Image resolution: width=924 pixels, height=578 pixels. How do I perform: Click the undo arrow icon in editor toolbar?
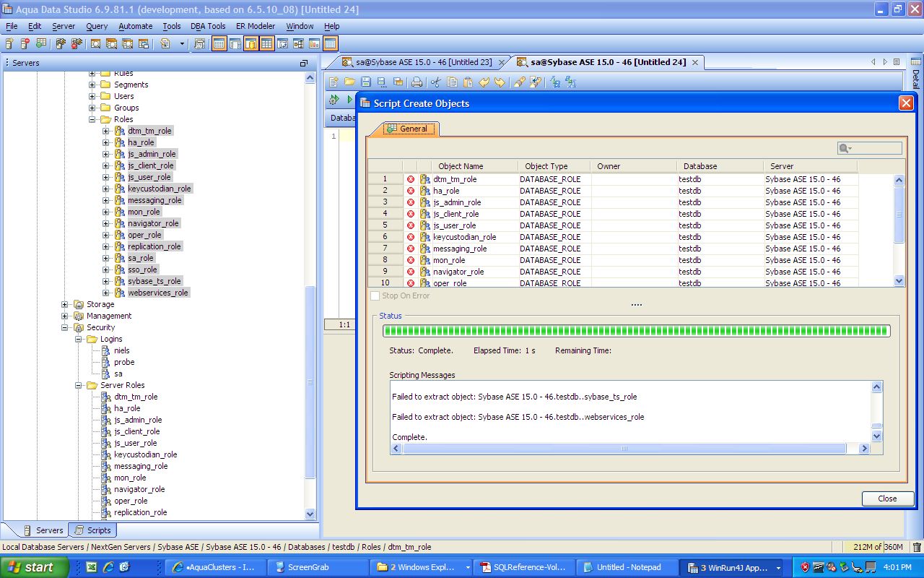484,82
